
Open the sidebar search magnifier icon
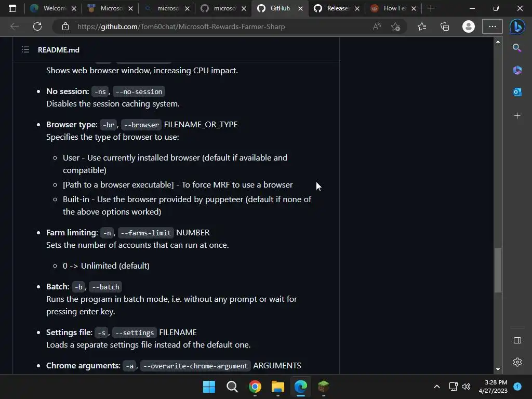517,48
